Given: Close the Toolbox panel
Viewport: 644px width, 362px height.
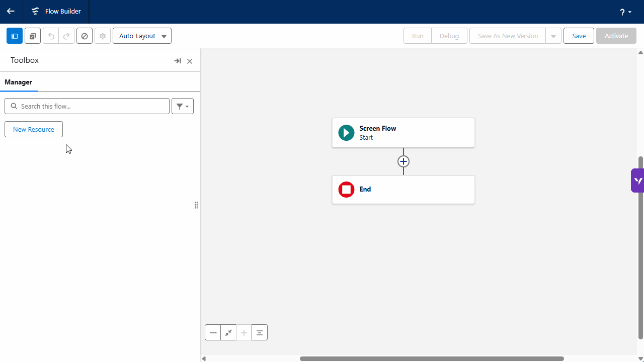Looking at the screenshot, I should 190,61.
